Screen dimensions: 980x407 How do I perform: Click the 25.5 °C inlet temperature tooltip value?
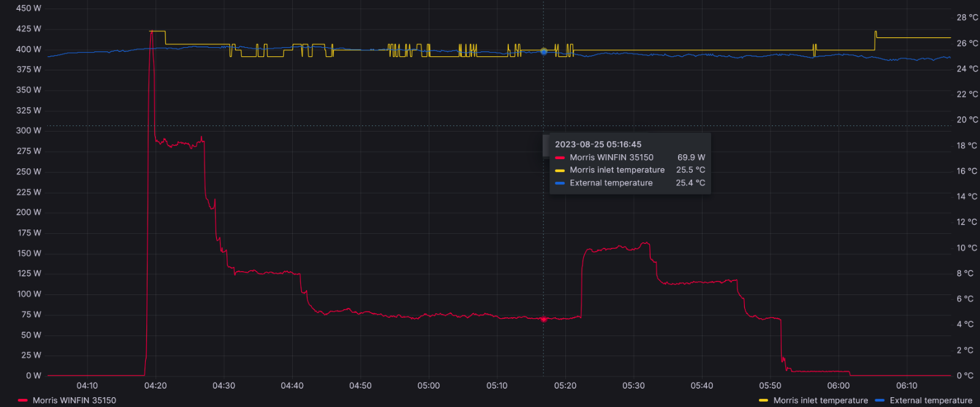pos(690,170)
